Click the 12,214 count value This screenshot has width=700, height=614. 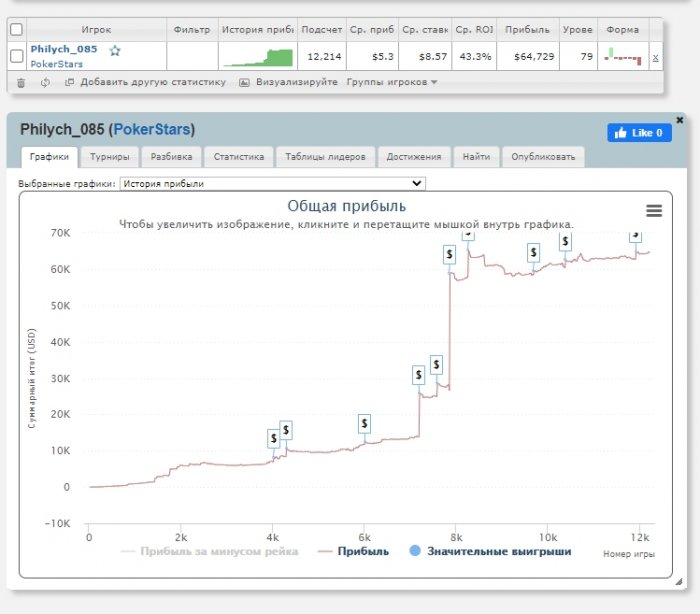pyautogui.click(x=324, y=57)
